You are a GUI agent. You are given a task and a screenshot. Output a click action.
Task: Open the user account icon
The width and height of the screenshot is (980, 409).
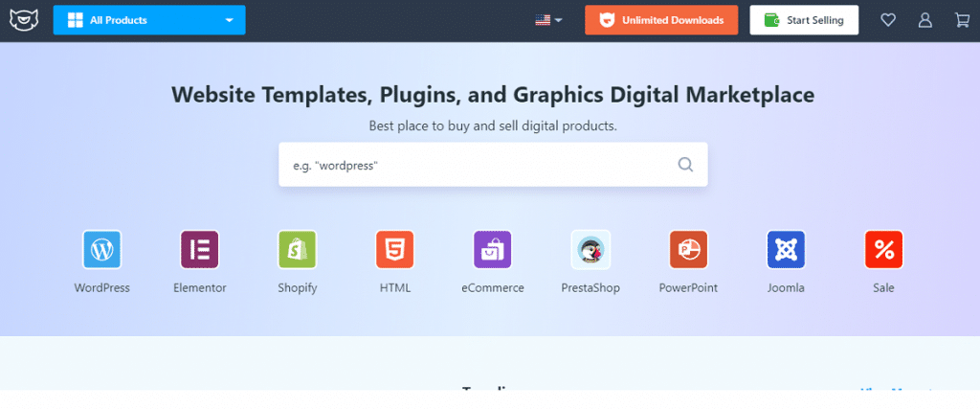coord(925,20)
